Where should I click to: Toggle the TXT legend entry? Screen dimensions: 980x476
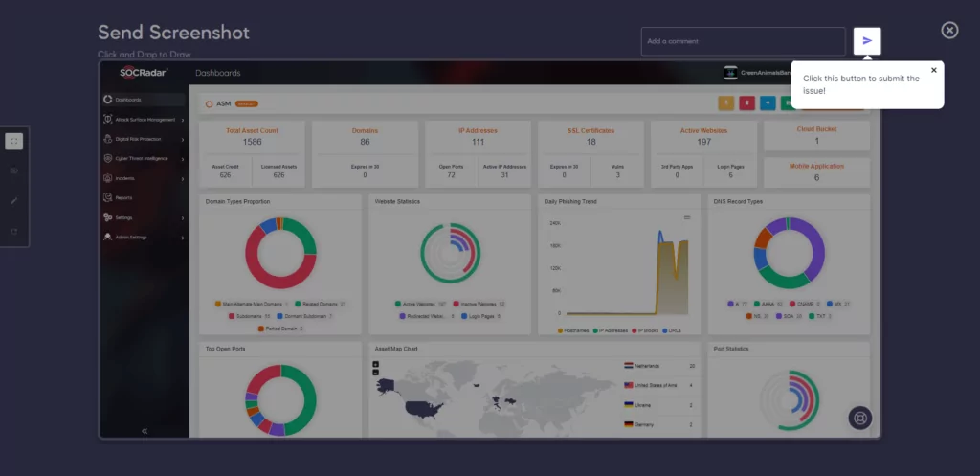coord(820,316)
